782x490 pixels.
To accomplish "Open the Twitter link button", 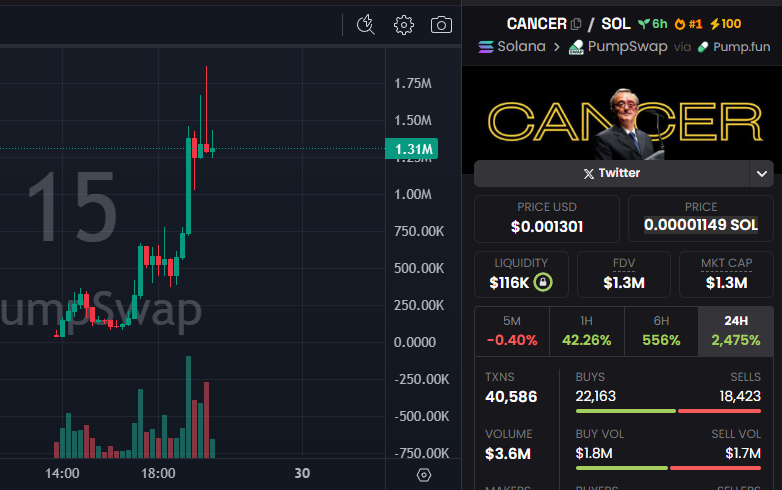I will (x=611, y=173).
